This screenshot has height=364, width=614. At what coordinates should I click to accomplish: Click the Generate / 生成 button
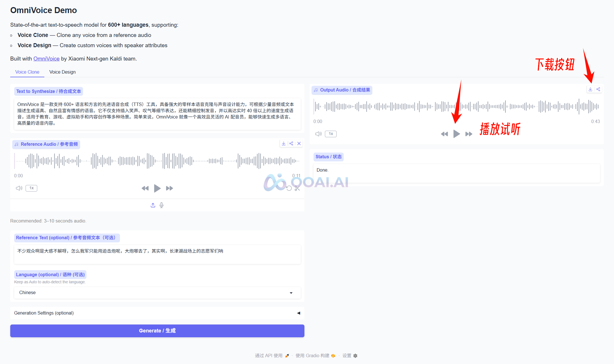coord(157,331)
